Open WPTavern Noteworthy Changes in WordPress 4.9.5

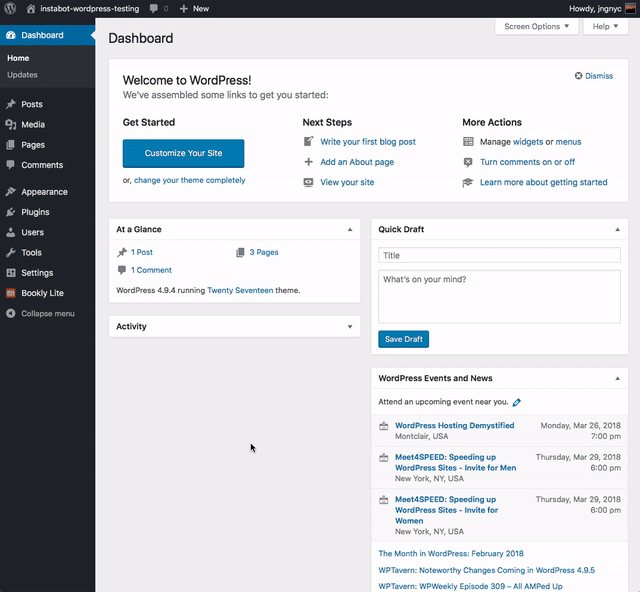487,570
